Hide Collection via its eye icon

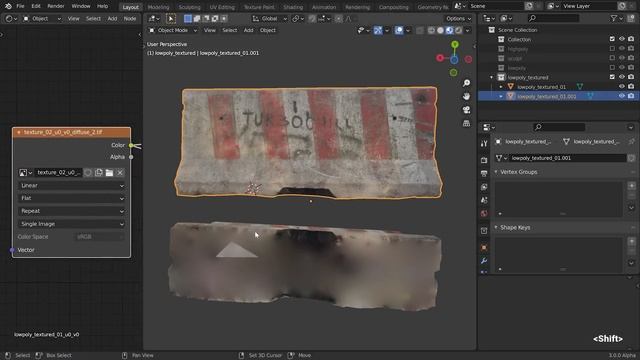[622, 39]
